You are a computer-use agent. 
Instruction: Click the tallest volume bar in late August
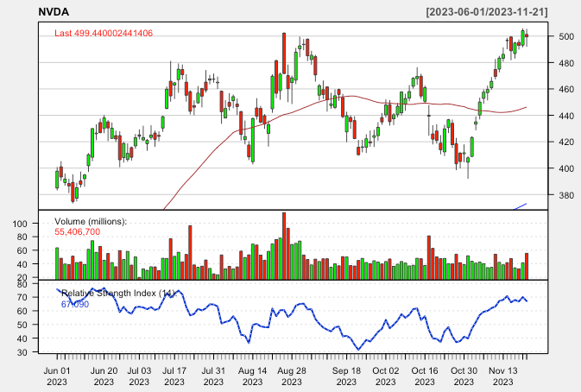point(284,246)
